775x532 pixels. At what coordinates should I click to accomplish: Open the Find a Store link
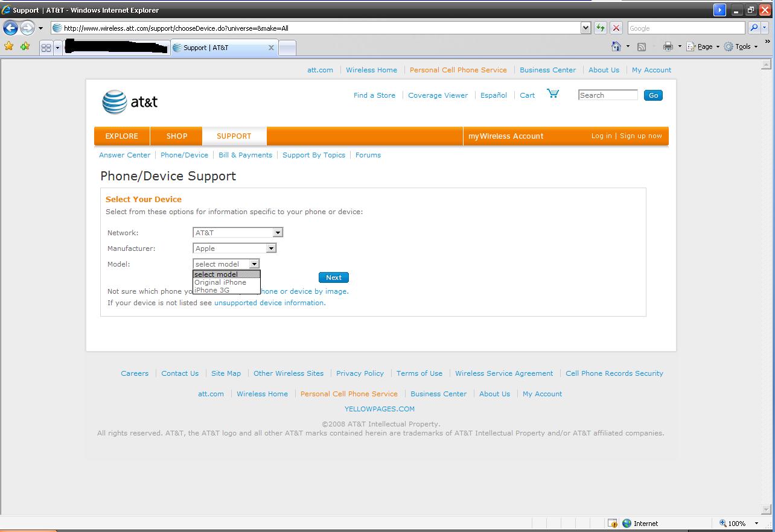tap(374, 95)
